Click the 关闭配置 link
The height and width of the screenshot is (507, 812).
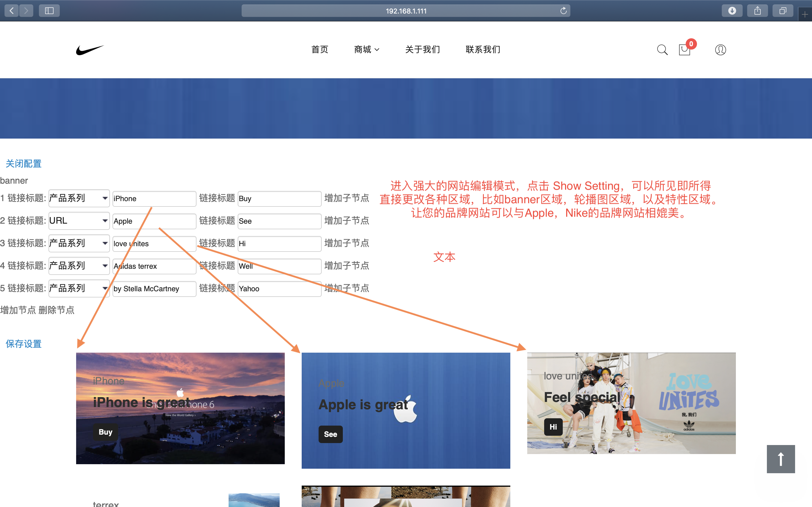pyautogui.click(x=23, y=164)
